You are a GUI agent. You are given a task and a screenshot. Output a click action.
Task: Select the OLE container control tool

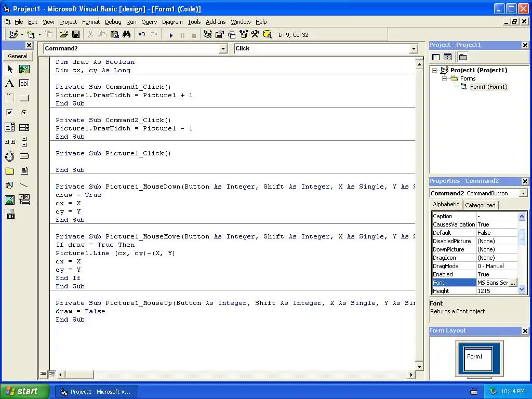click(x=10, y=215)
